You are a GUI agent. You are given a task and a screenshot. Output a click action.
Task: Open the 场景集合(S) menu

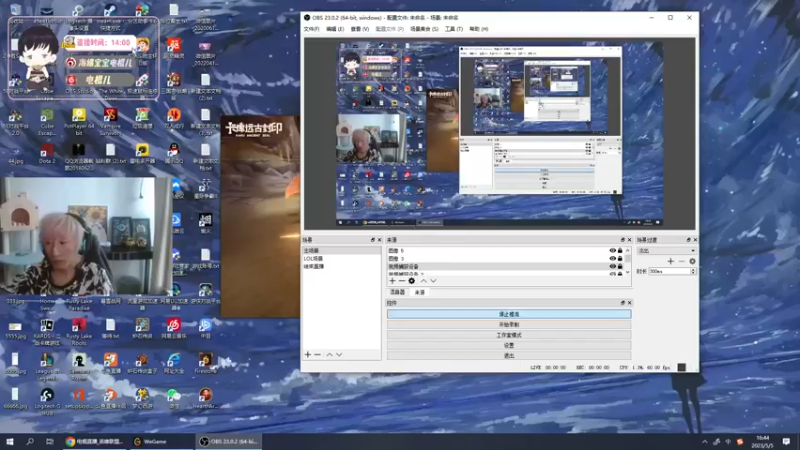424,29
